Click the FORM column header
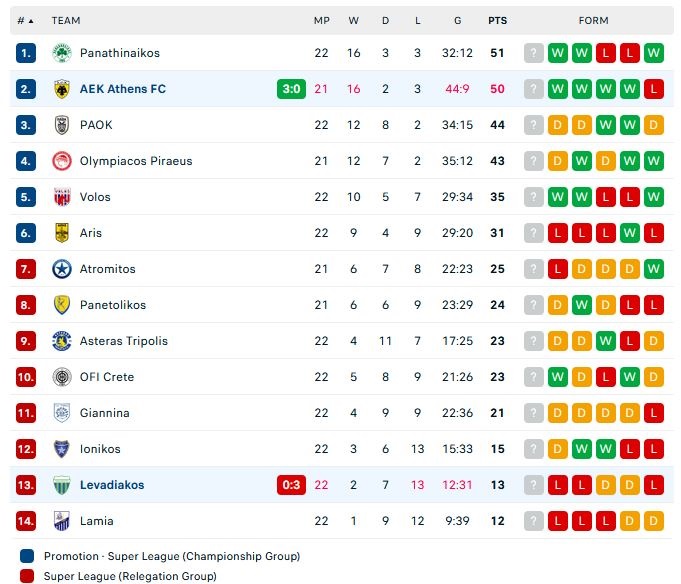Screen dimensions: 681x584 (593, 20)
